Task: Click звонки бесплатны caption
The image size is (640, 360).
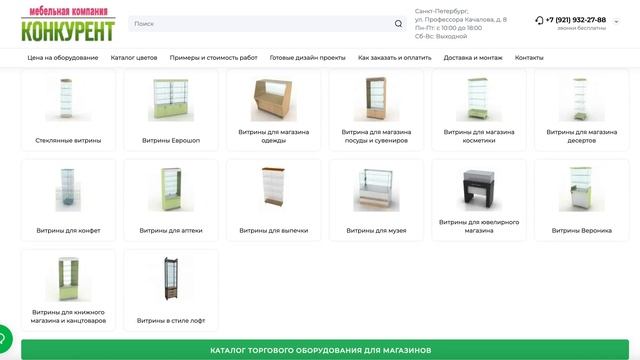Action: pyautogui.click(x=581, y=28)
